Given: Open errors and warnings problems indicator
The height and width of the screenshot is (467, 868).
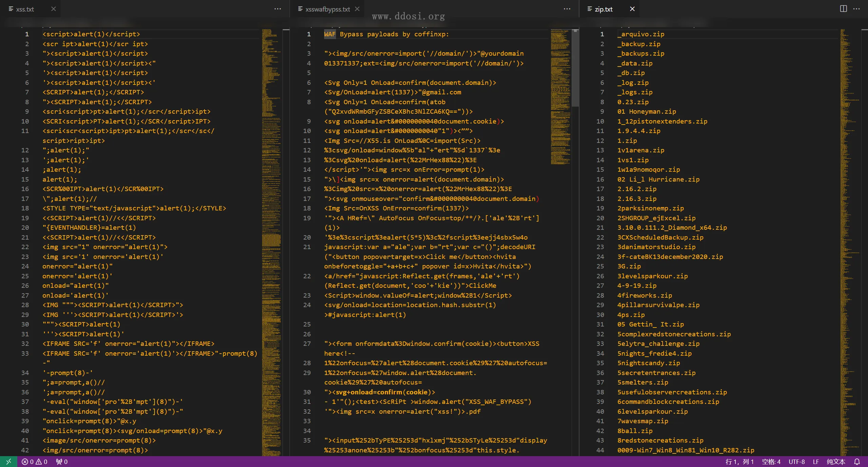Looking at the screenshot, I should [35, 462].
